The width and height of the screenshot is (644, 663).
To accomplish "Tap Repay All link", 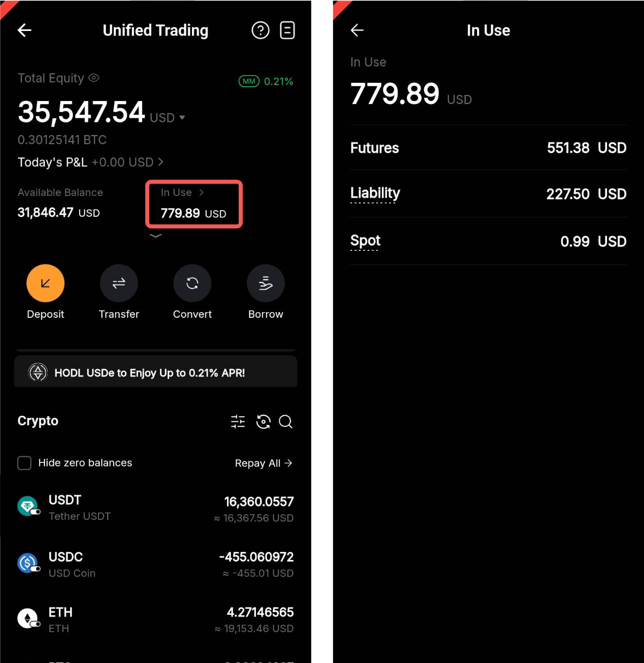I will (264, 463).
